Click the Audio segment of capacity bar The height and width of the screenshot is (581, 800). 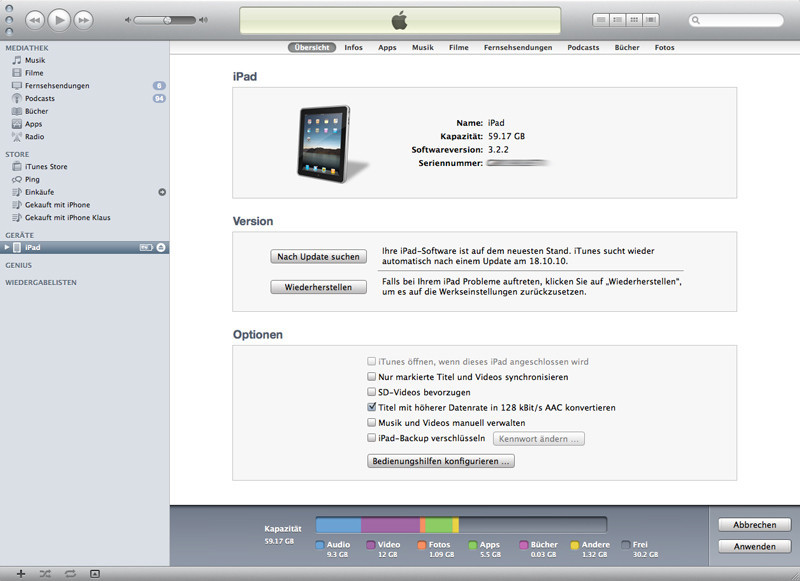[339, 525]
